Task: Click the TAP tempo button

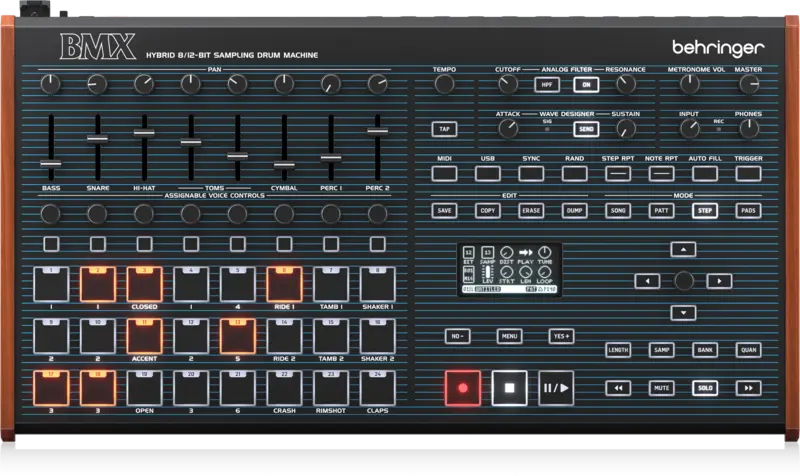Action: click(444, 129)
